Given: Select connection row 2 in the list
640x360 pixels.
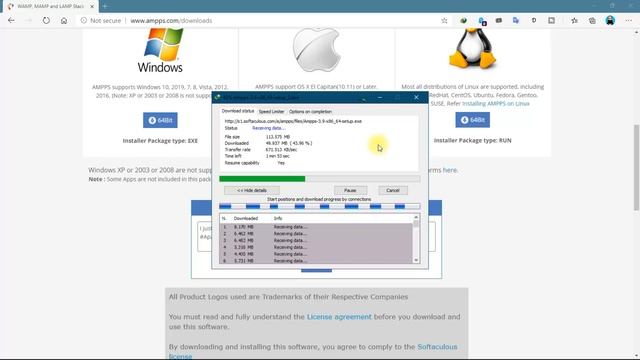Looking at the screenshot, I should pyautogui.click(x=316, y=234).
